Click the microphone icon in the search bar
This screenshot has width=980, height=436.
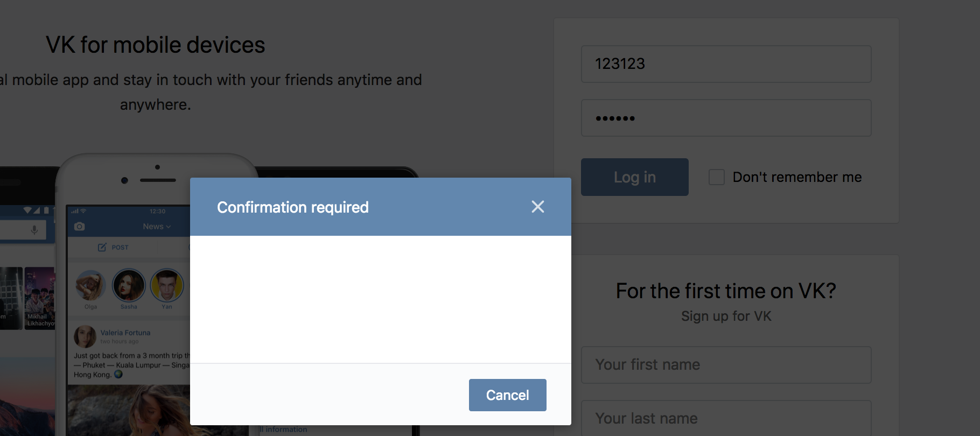(x=34, y=230)
